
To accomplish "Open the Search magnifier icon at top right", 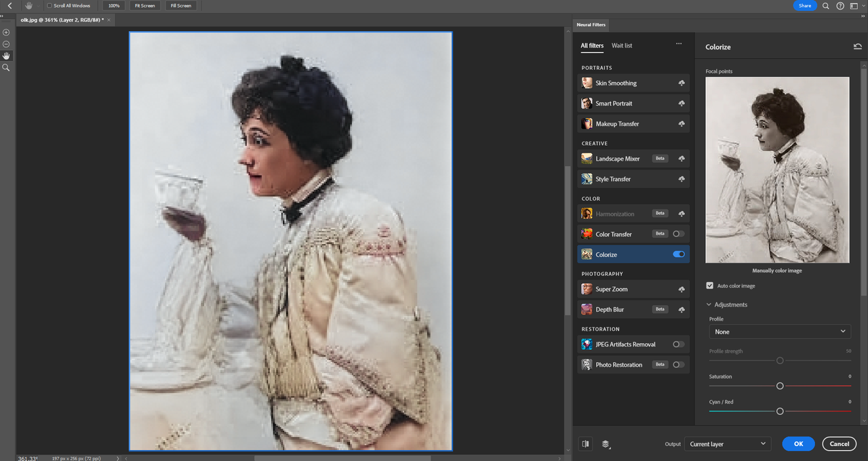I will (x=825, y=5).
